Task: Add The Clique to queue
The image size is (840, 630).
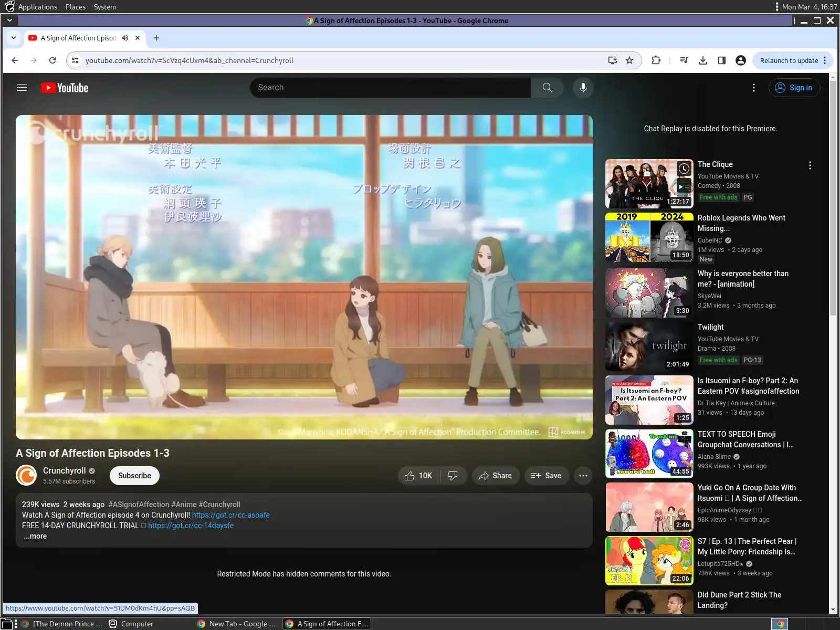Action: point(684,186)
